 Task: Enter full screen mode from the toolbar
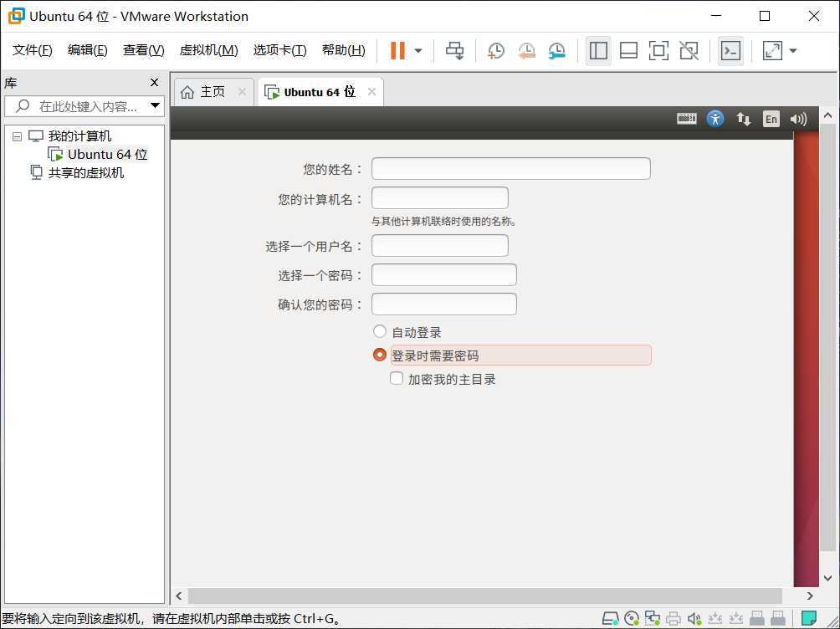(658, 50)
